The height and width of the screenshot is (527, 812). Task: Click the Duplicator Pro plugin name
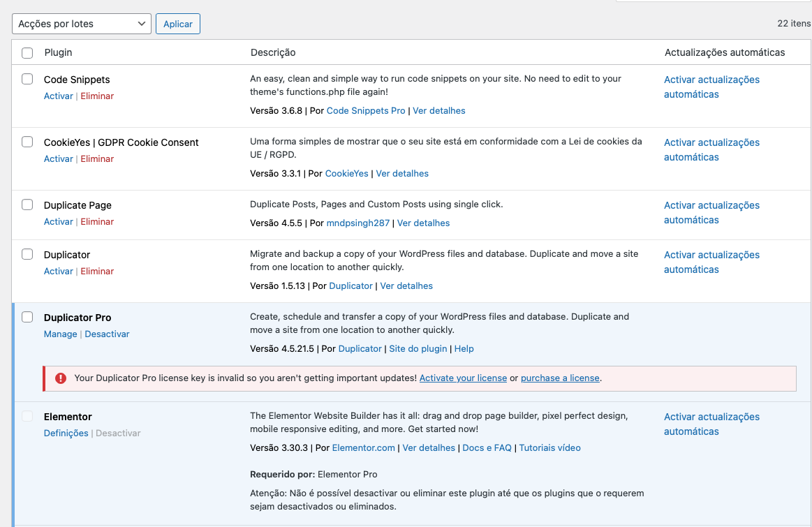click(77, 318)
